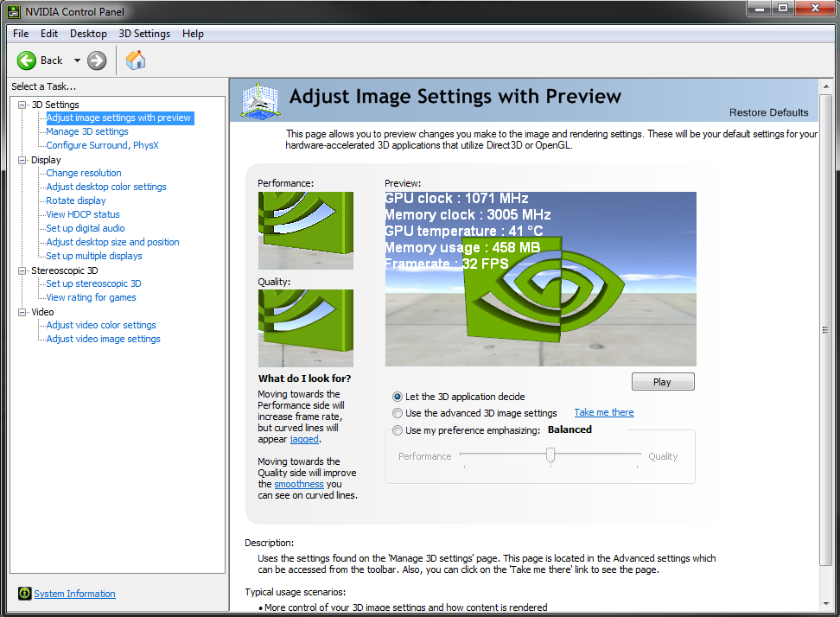840x617 pixels.
Task: Open Set up digital audio
Action: click(x=86, y=229)
